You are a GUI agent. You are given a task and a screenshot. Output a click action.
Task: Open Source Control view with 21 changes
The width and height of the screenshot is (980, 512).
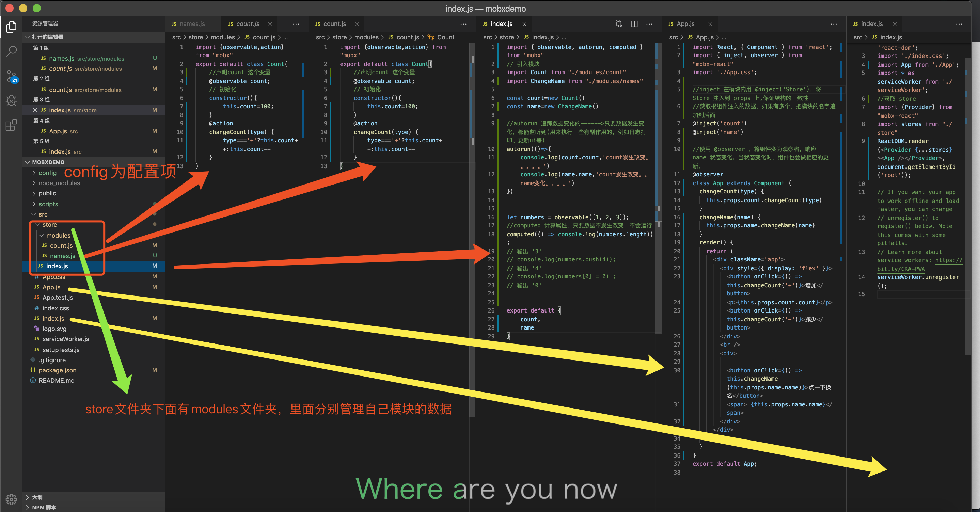12,76
